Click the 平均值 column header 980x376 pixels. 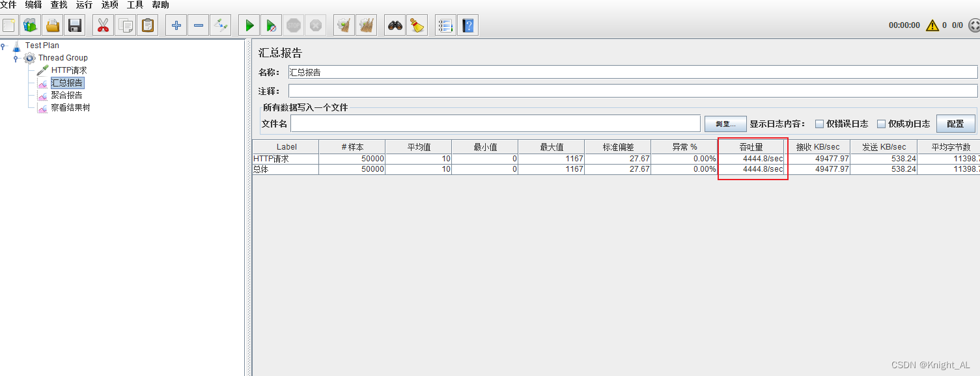point(419,147)
